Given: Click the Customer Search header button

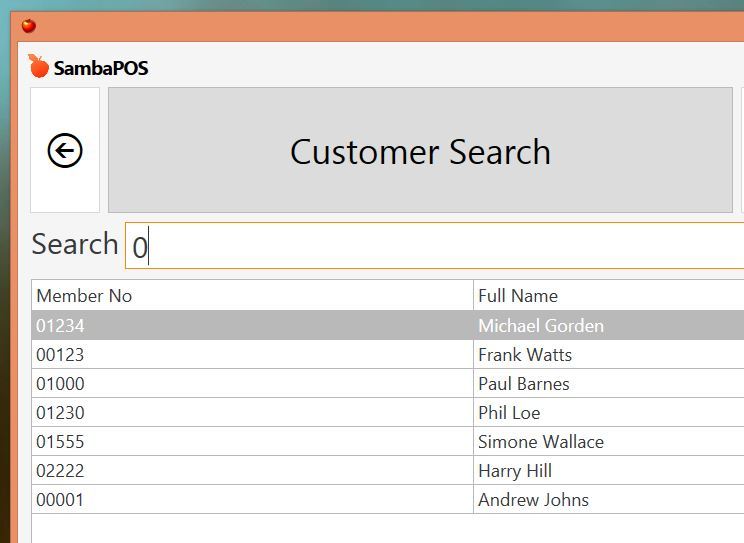Looking at the screenshot, I should click(420, 150).
